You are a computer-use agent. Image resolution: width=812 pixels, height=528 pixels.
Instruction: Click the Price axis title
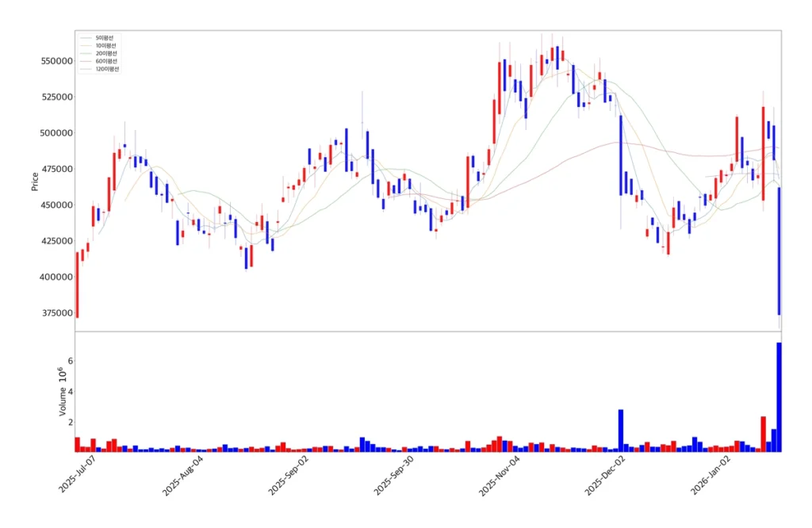pyautogui.click(x=35, y=182)
